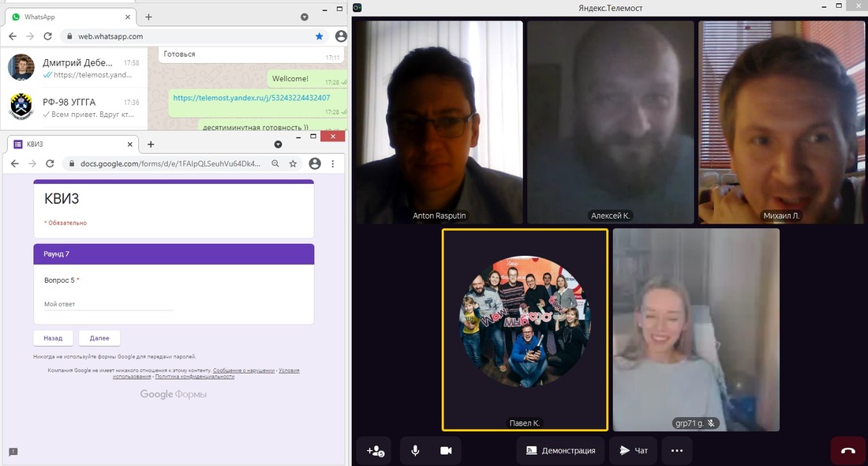Open more options (three dots) in Telemost
This screenshot has width=868, height=466.
676,450
